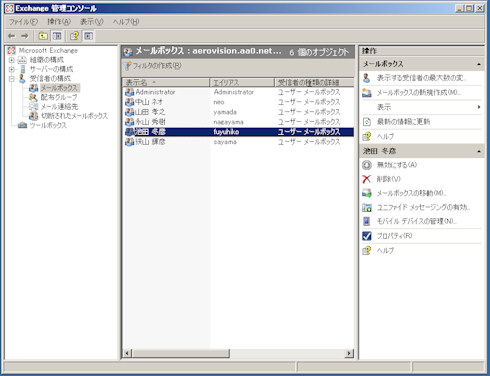Click the Back arrow toolbar button
Viewport: 490px width, 376px height.
pos(12,36)
